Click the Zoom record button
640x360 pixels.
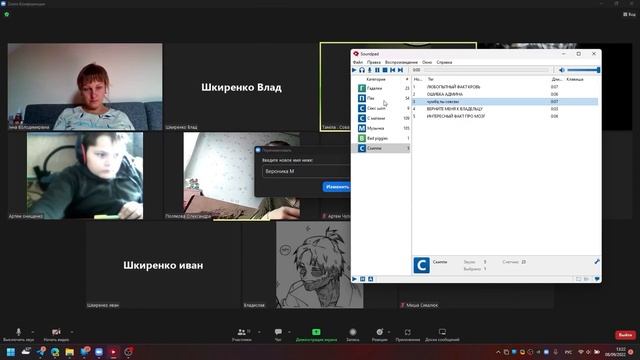pyautogui.click(x=353, y=334)
